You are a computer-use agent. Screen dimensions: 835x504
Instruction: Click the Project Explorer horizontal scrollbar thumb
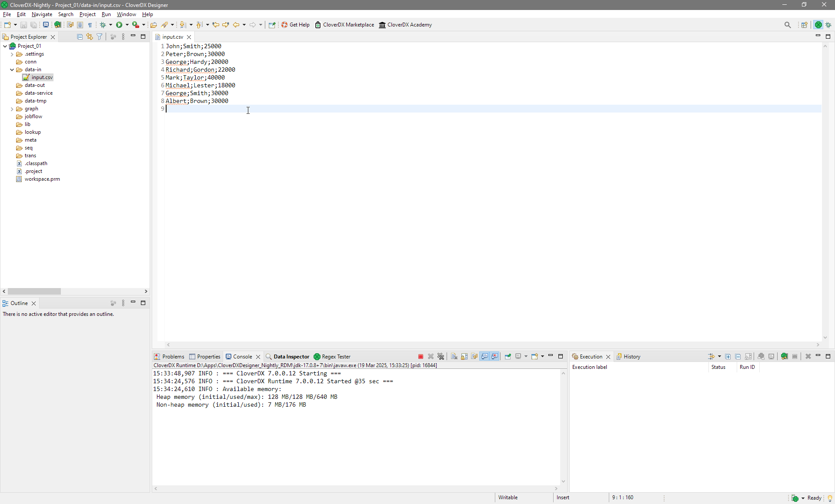pos(34,291)
